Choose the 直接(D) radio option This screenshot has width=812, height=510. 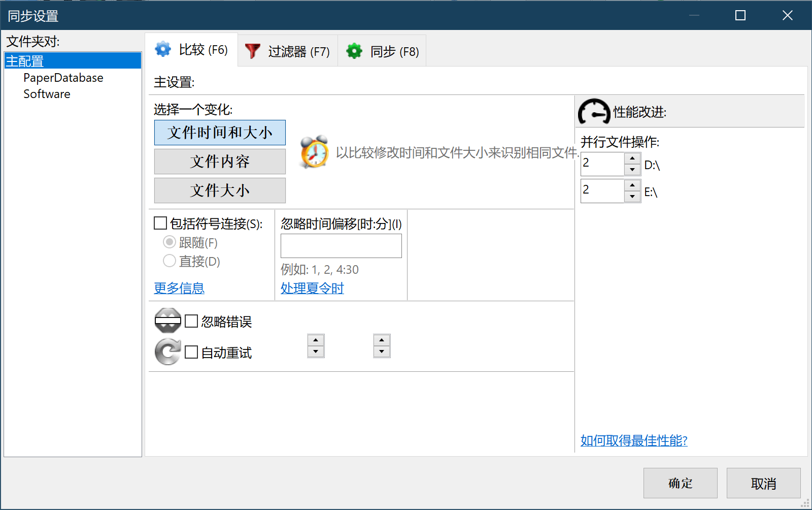pos(170,261)
